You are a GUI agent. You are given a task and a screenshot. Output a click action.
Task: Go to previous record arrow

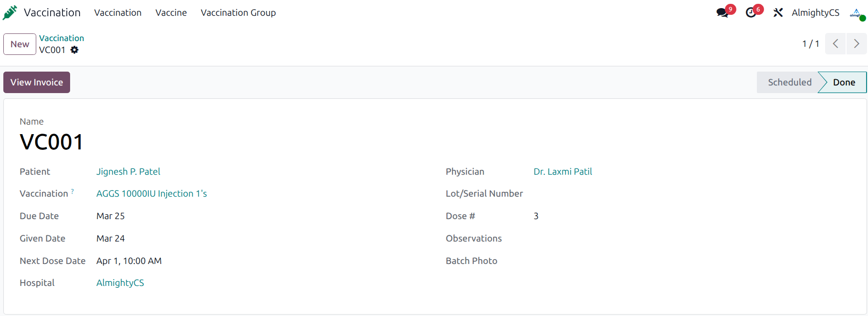pos(836,44)
